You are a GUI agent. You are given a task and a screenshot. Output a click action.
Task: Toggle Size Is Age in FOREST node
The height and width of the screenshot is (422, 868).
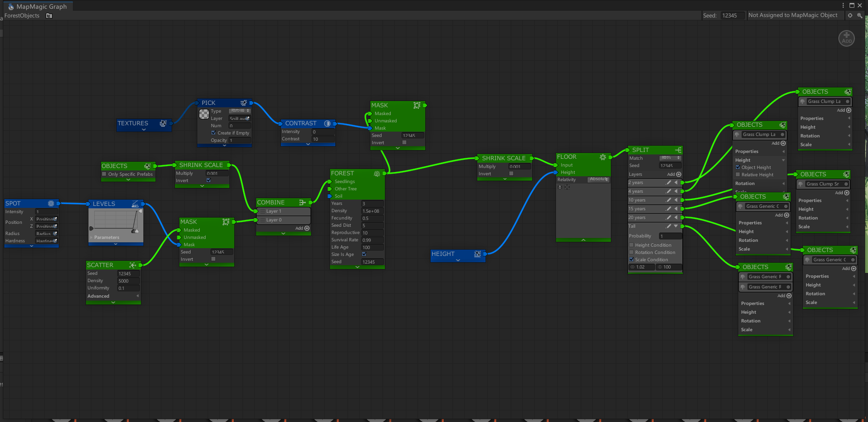(364, 254)
